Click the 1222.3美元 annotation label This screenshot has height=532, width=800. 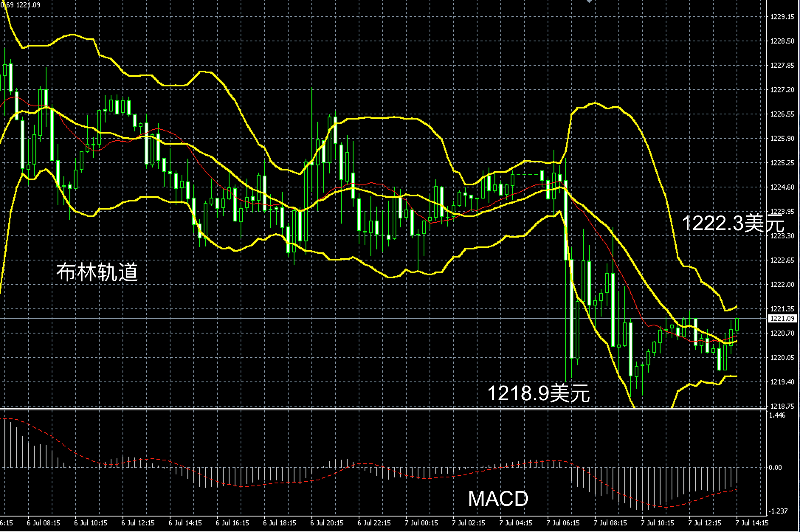(x=732, y=223)
